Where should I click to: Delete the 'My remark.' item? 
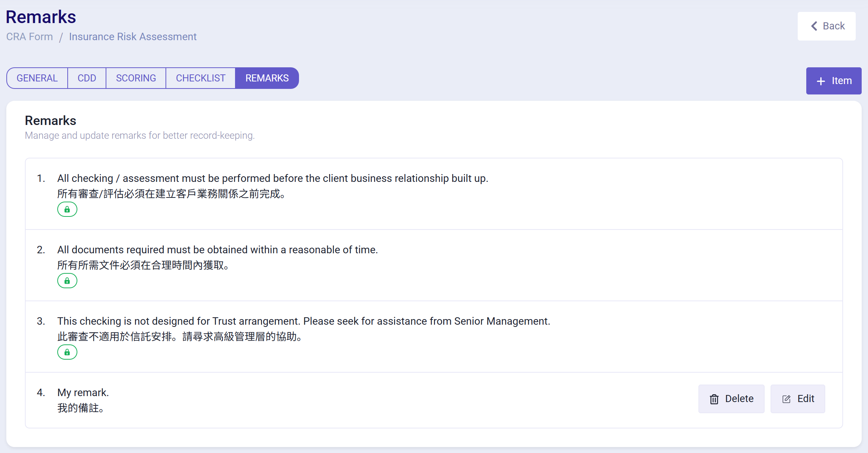(731, 399)
